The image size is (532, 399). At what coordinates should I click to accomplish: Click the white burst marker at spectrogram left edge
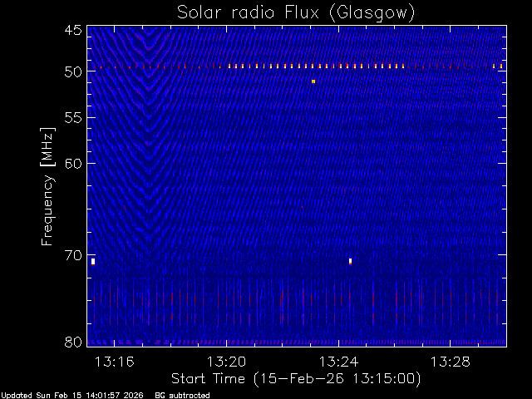93,262
